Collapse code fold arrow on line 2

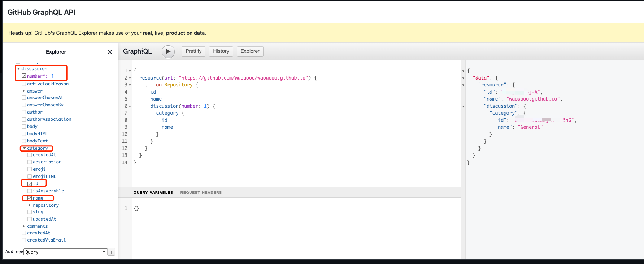(130, 78)
